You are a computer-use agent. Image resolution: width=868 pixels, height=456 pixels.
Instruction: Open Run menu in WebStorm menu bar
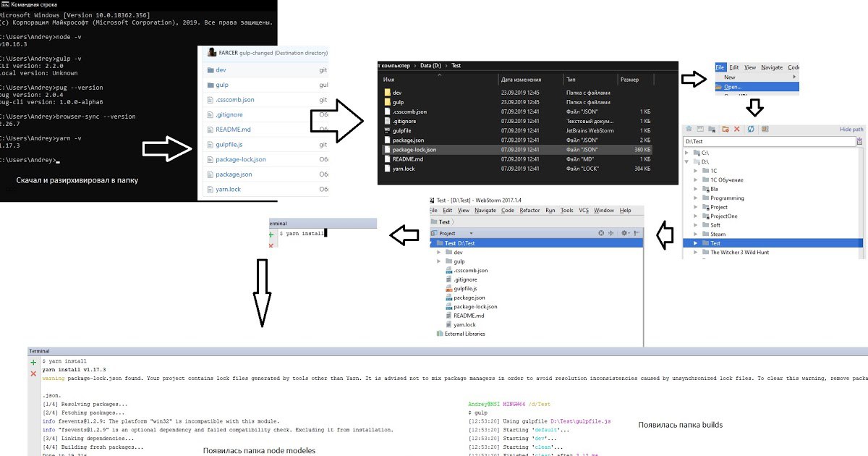pyautogui.click(x=550, y=210)
